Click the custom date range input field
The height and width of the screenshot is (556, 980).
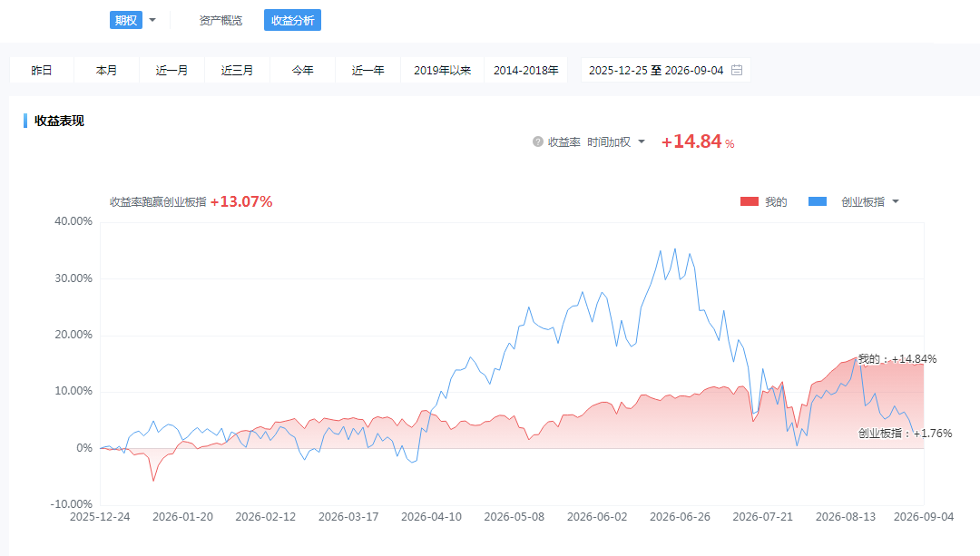[666, 70]
